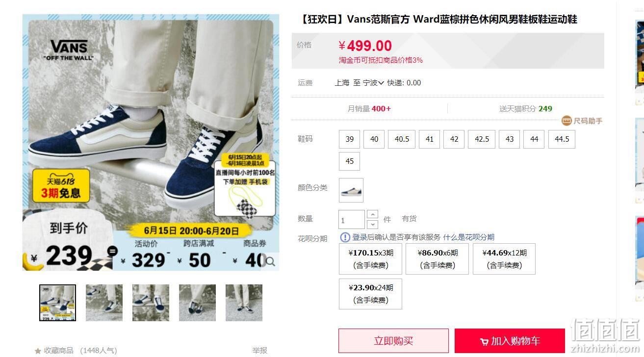
Task: Select the blue-brown shoe color swatch
Action: [351, 190]
